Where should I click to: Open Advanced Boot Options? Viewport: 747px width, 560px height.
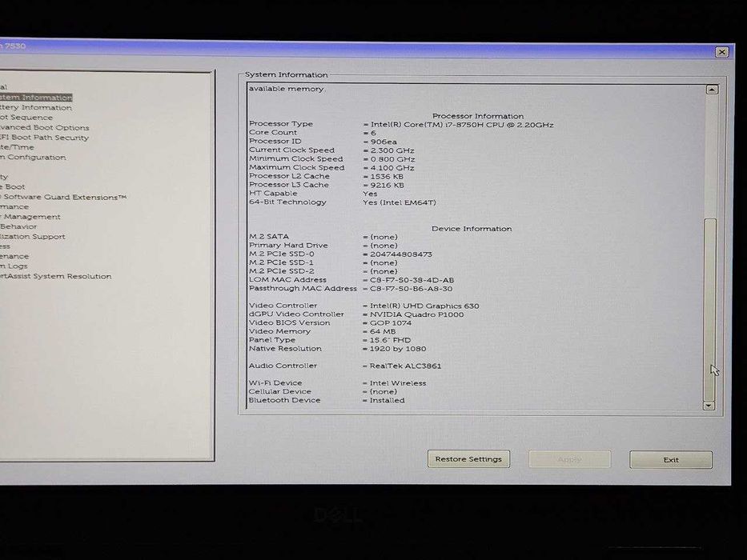(44, 128)
